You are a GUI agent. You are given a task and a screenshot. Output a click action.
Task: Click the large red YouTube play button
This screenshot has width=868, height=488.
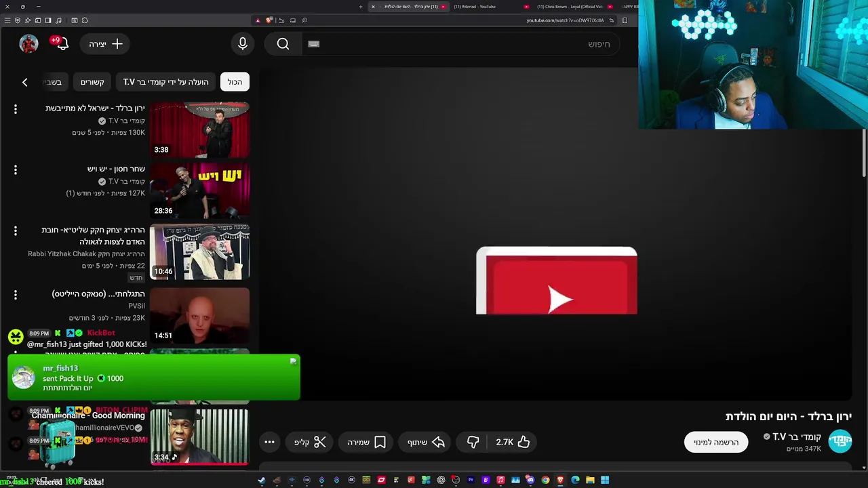tap(557, 281)
